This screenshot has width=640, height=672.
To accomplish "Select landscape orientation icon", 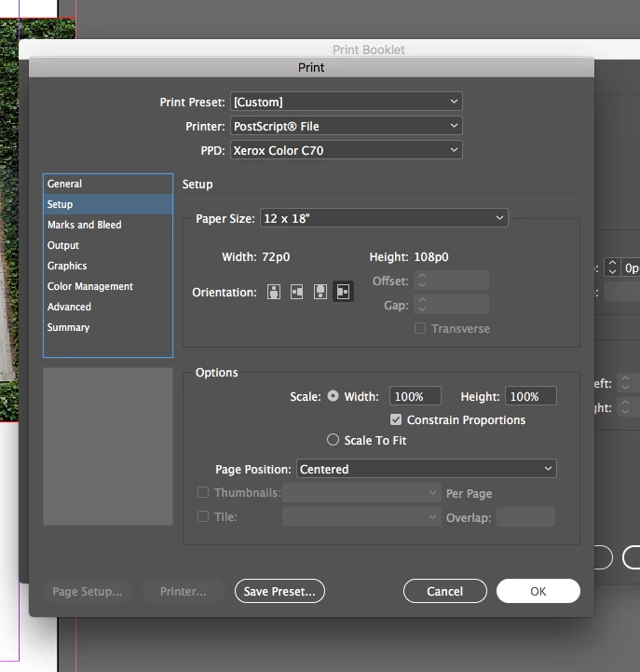I will pos(297,292).
